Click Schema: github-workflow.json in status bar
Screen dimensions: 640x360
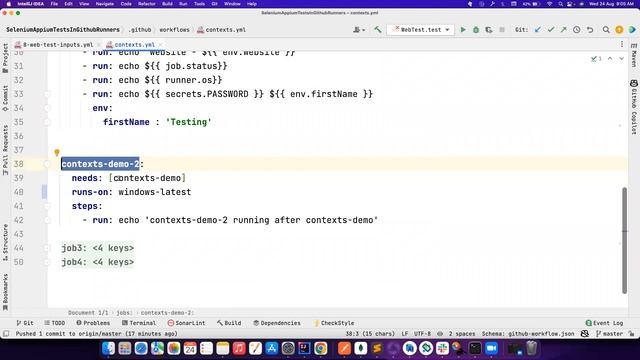coord(528,333)
